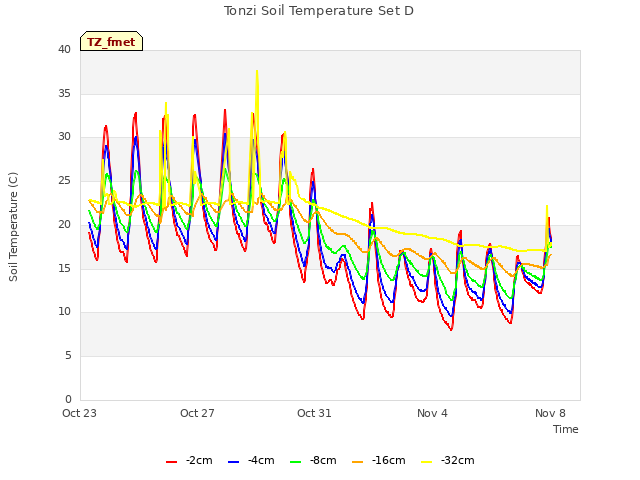The height and width of the screenshot is (480, 640).
Task: Click the 15 y-axis tick label
Action: point(64,268)
